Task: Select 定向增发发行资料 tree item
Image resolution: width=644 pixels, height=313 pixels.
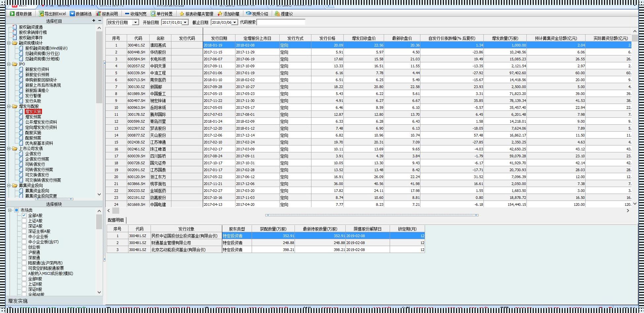Action: (41, 127)
